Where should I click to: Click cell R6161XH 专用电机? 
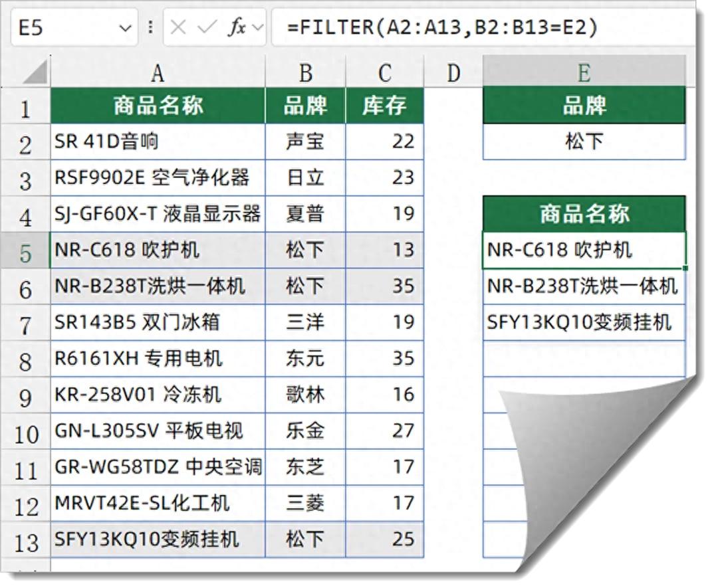pyautogui.click(x=158, y=359)
